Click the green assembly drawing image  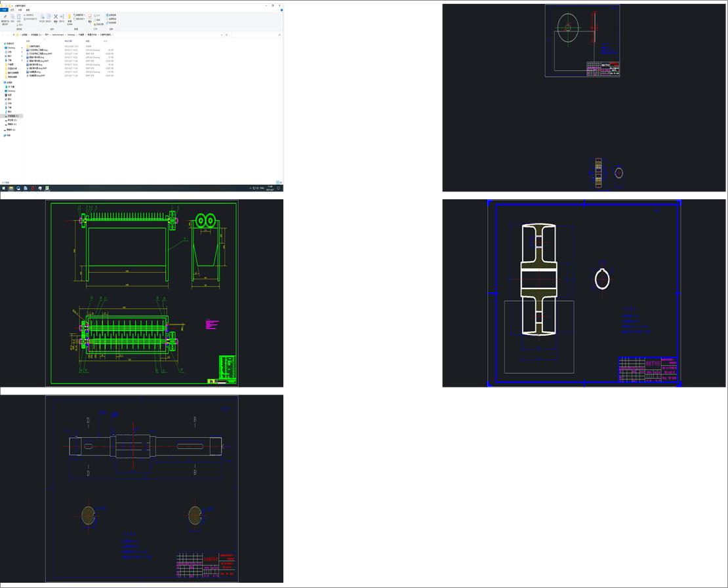[142, 293]
